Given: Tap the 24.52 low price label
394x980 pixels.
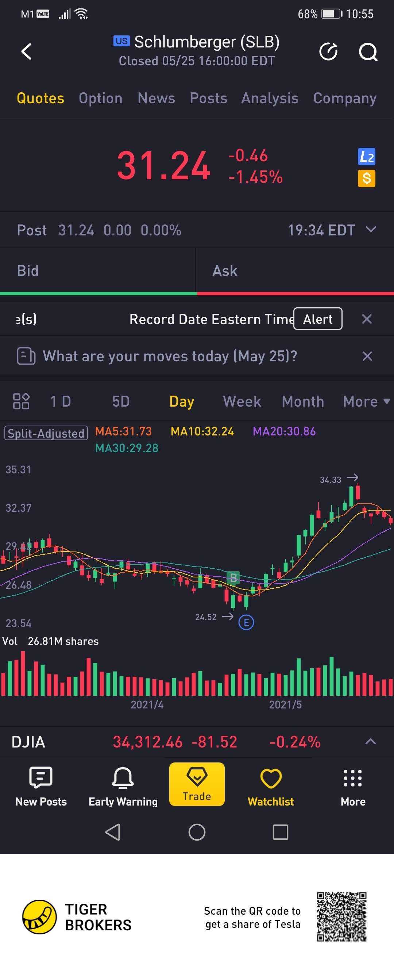Looking at the screenshot, I should click(x=206, y=617).
